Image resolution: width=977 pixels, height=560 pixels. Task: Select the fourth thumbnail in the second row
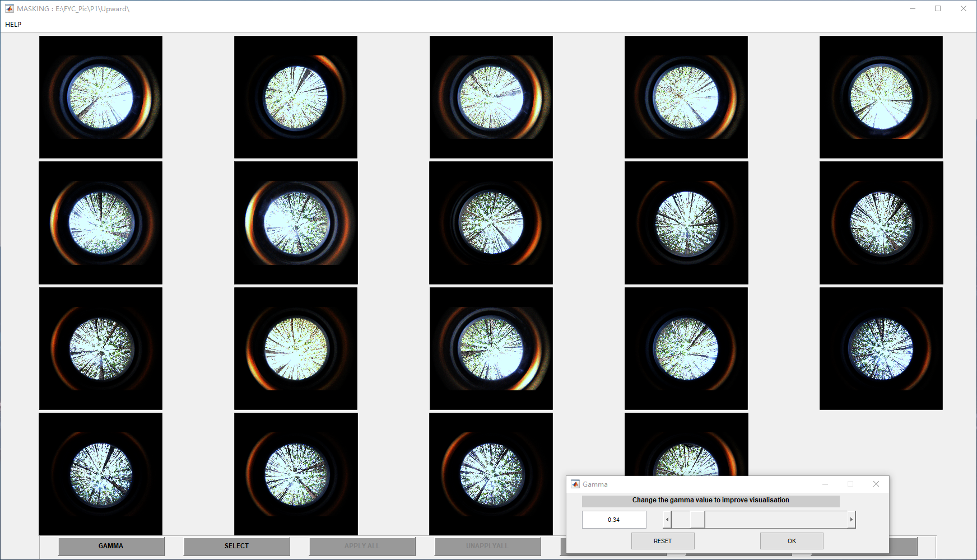point(686,223)
